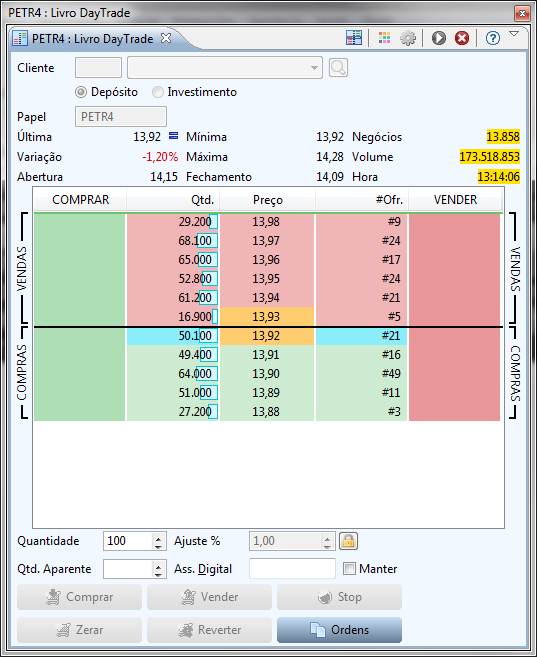Viewport: 537px width, 657px height.
Task: Click the blue bars icon beside Última
Action: point(173,136)
